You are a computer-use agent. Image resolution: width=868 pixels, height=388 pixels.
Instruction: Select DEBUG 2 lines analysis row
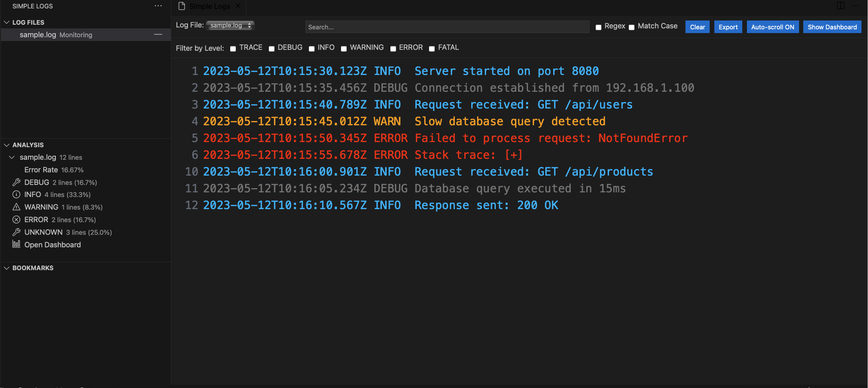86,182
